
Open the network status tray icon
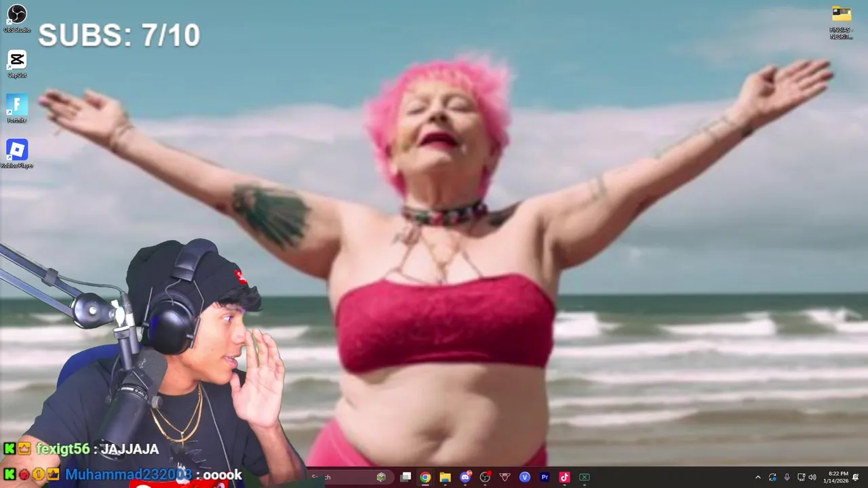coord(801,477)
